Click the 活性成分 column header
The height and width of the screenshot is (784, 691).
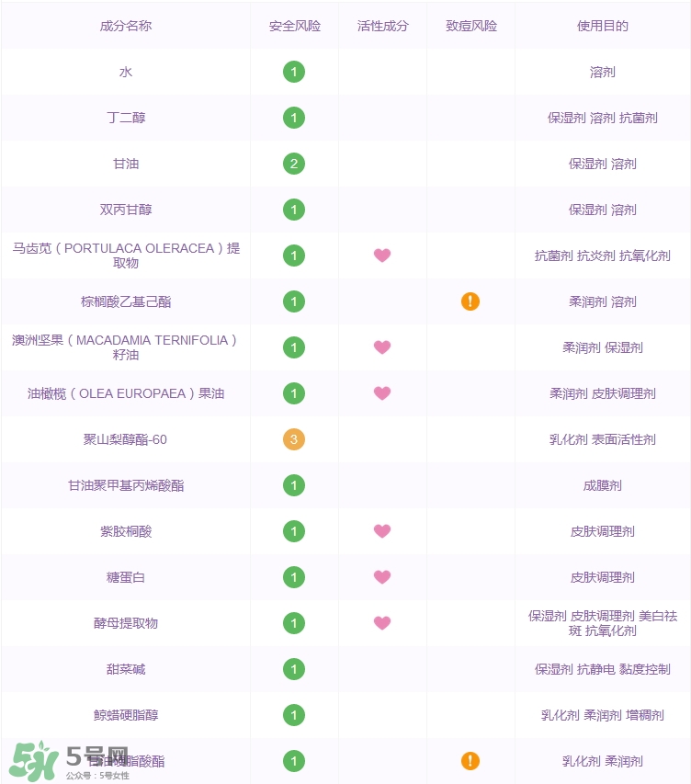coord(383,26)
